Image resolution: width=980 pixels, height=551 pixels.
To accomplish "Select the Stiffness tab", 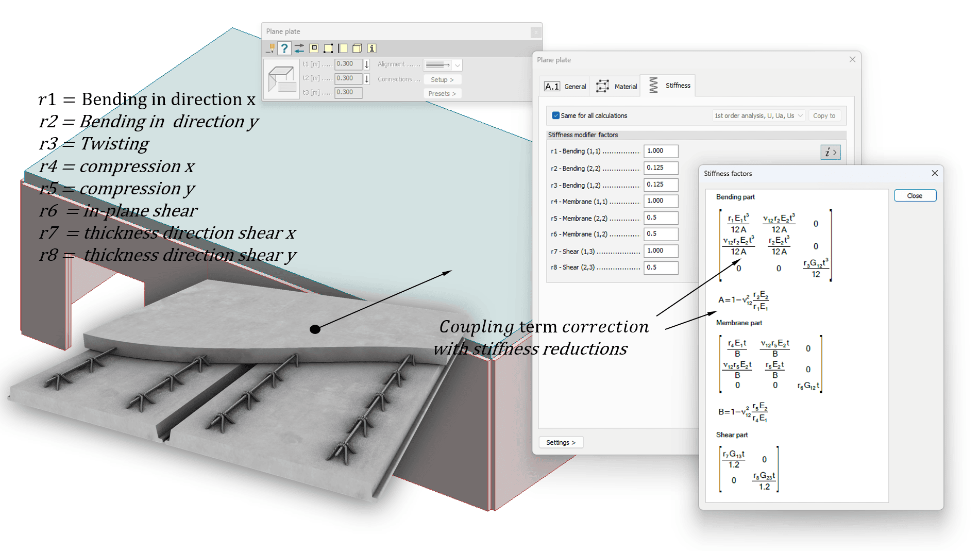I will tap(669, 86).
